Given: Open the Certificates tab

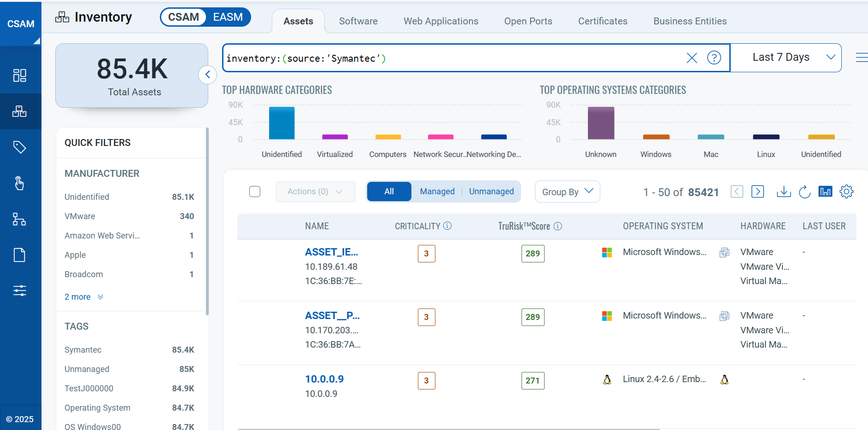Looking at the screenshot, I should (602, 21).
